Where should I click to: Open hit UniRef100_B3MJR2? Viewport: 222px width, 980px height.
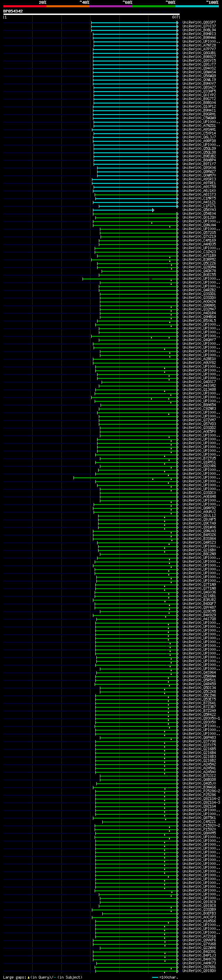click(x=199, y=600)
